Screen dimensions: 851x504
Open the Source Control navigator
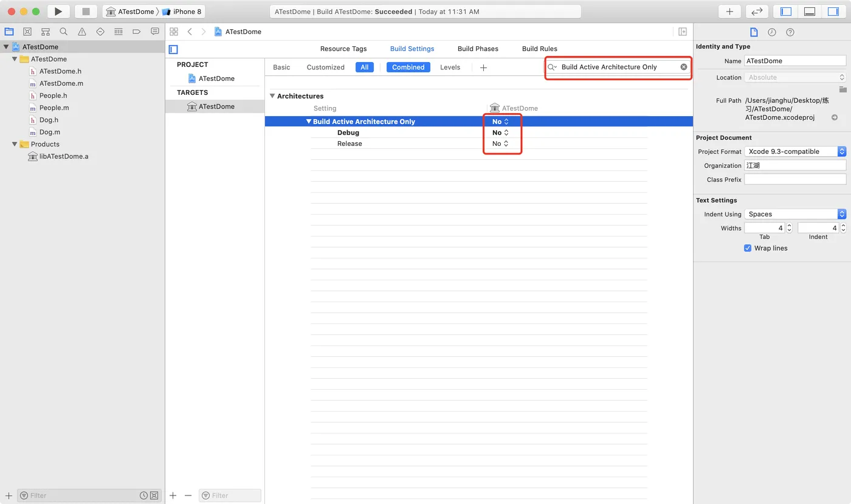coord(27,32)
